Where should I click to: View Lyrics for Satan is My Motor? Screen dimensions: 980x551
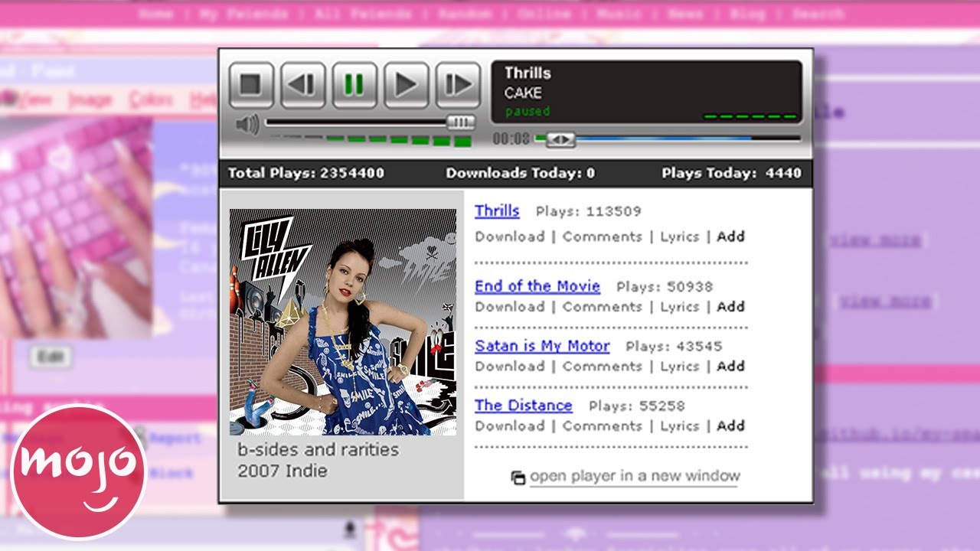point(680,367)
